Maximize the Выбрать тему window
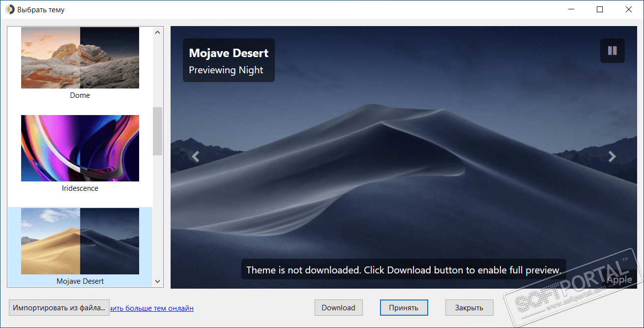 [x=600, y=9]
